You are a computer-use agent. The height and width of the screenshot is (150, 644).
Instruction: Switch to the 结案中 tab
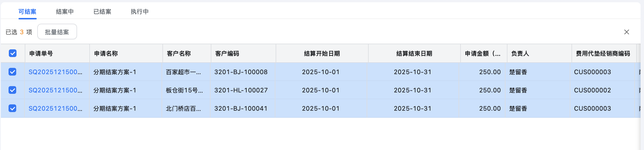pyautogui.click(x=65, y=12)
